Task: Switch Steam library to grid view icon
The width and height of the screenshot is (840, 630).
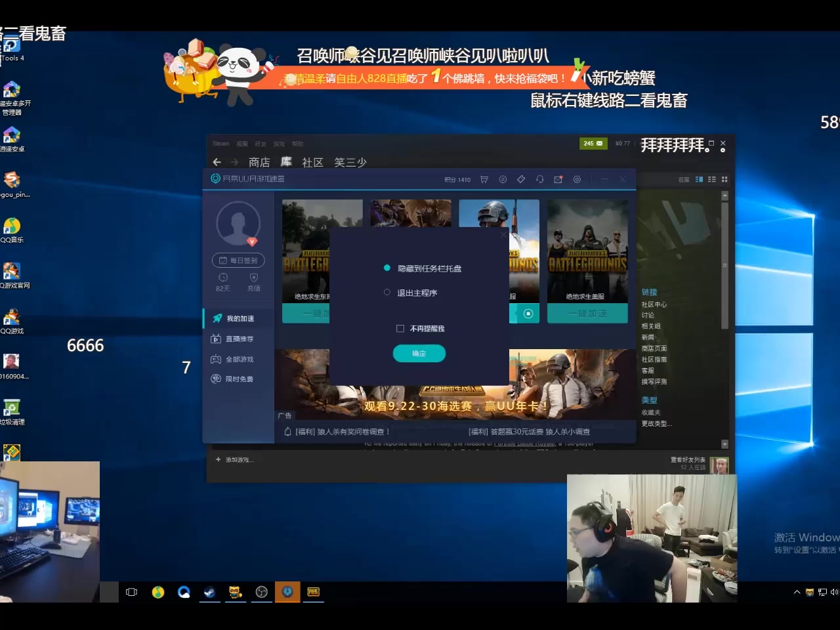Action: tap(724, 179)
